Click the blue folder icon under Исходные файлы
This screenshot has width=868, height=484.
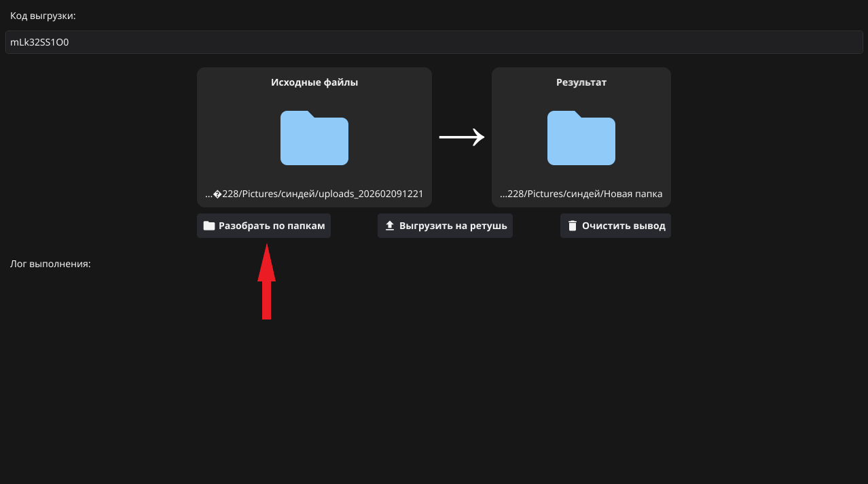pos(314,138)
